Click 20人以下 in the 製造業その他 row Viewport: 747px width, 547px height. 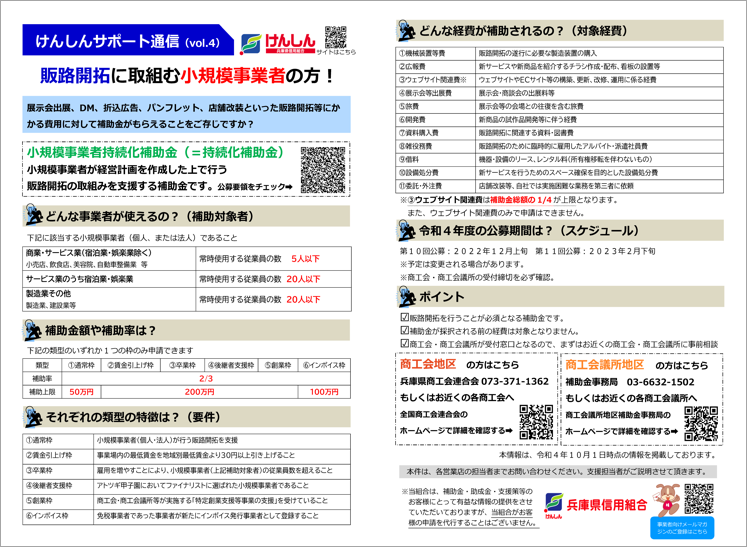(x=303, y=299)
